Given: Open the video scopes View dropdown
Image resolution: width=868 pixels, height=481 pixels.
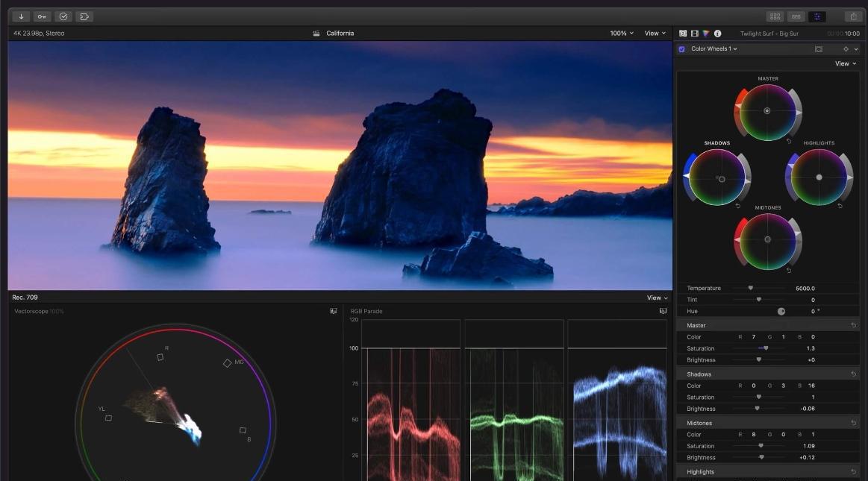Looking at the screenshot, I should (x=657, y=298).
